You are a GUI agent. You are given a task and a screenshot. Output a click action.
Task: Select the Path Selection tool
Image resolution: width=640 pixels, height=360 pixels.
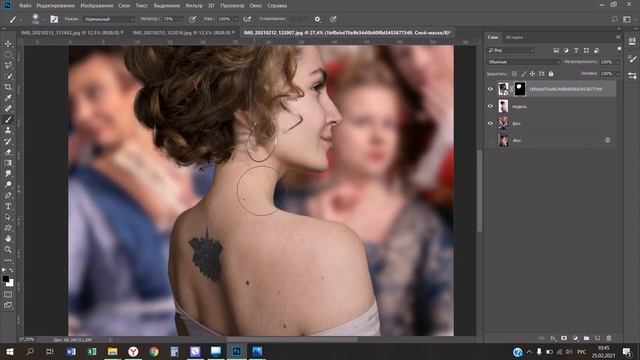point(8,217)
